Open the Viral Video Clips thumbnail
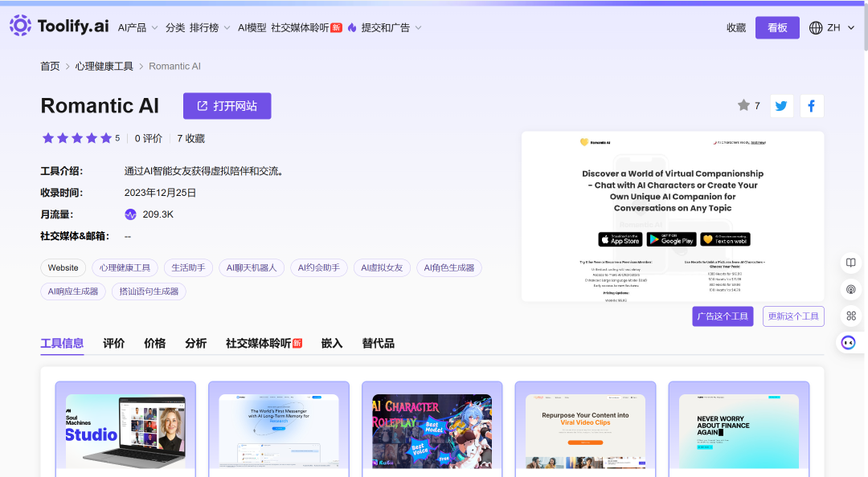 (x=585, y=431)
